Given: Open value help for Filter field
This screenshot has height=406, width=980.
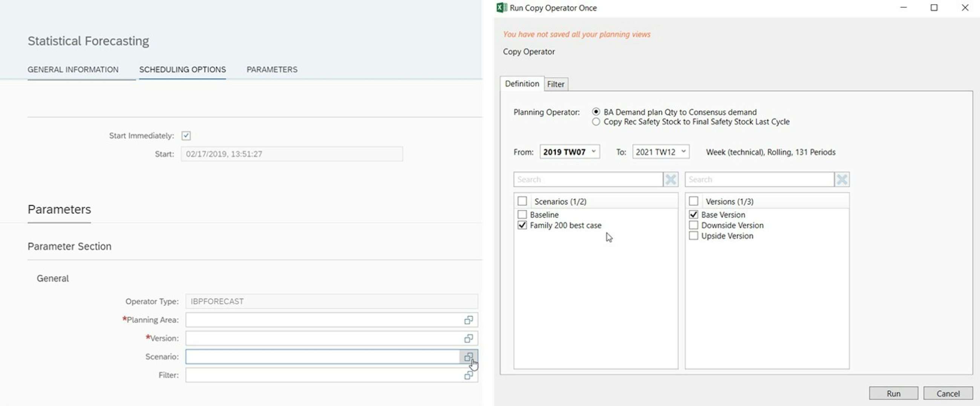Looking at the screenshot, I should coord(469,375).
